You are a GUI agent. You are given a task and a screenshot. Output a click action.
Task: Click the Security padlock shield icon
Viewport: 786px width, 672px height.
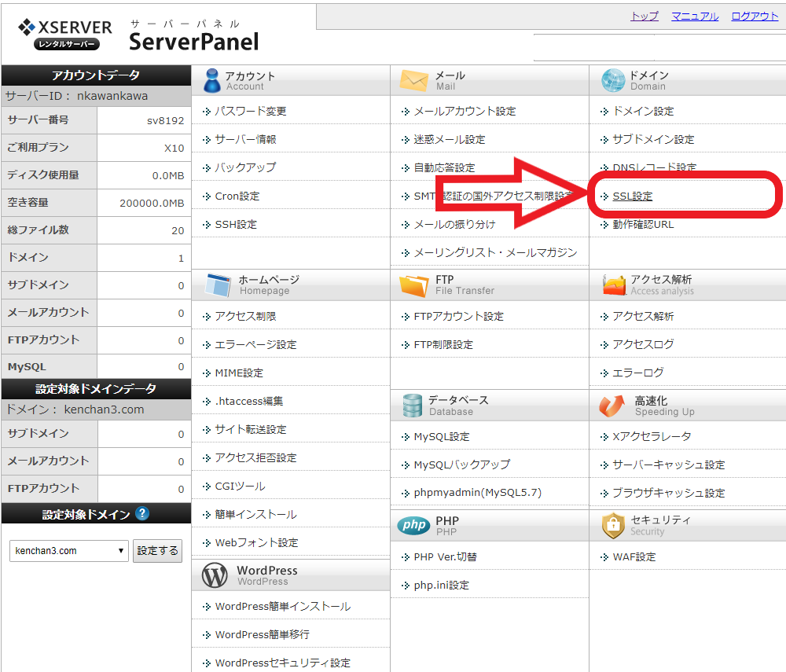(x=612, y=526)
